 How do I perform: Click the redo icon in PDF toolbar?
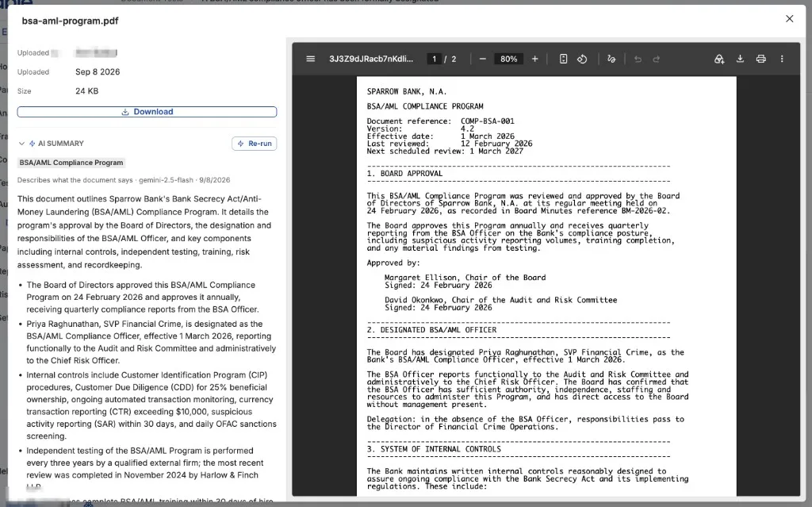[656, 59]
